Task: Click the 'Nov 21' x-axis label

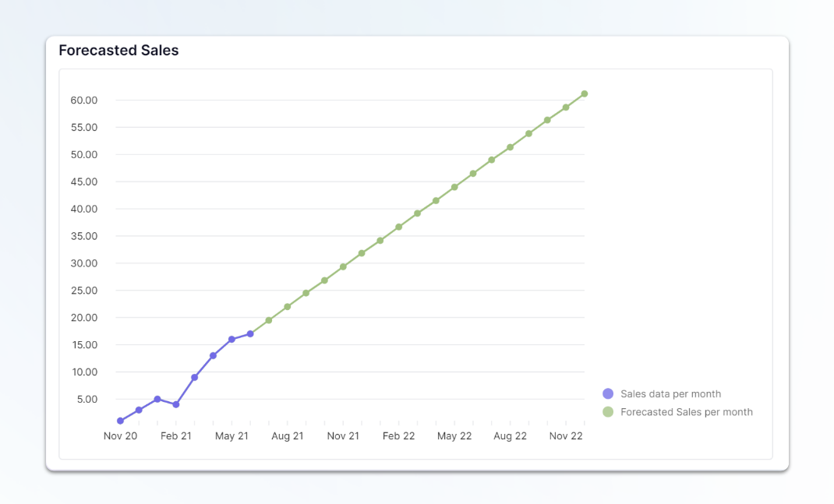Action: tap(343, 436)
